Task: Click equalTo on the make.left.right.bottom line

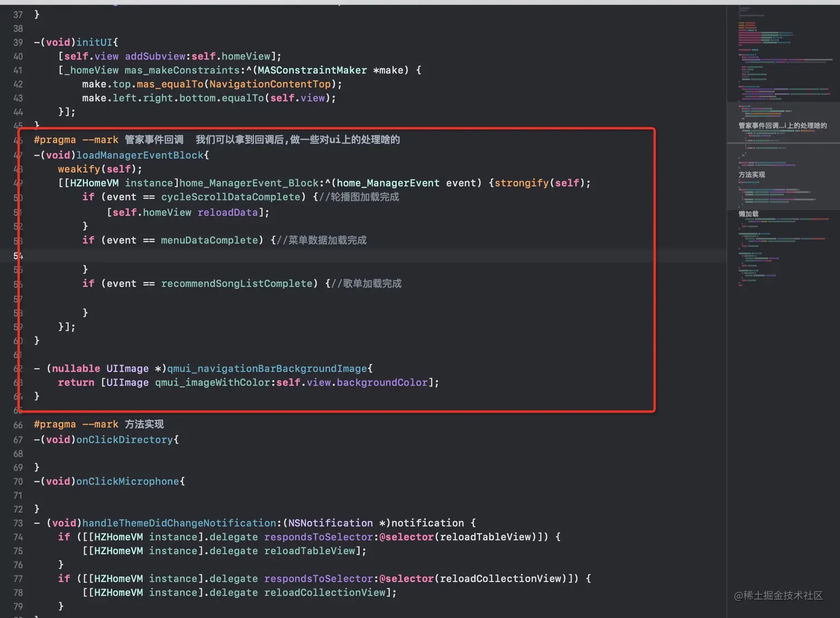Action: [243, 98]
